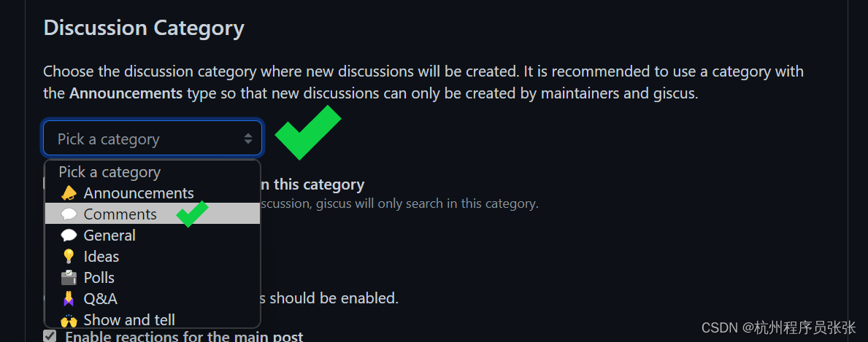The image size is (868, 342).
Task: Click the speech bubble icon beside General
Action: [69, 236]
